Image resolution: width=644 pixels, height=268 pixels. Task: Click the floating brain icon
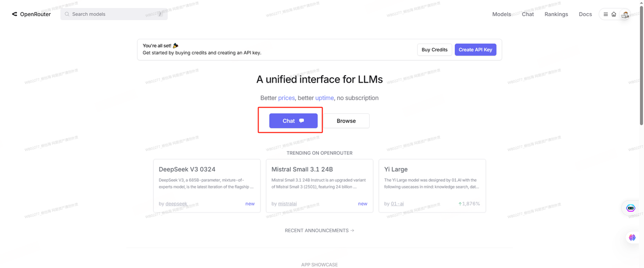pyautogui.click(x=632, y=237)
